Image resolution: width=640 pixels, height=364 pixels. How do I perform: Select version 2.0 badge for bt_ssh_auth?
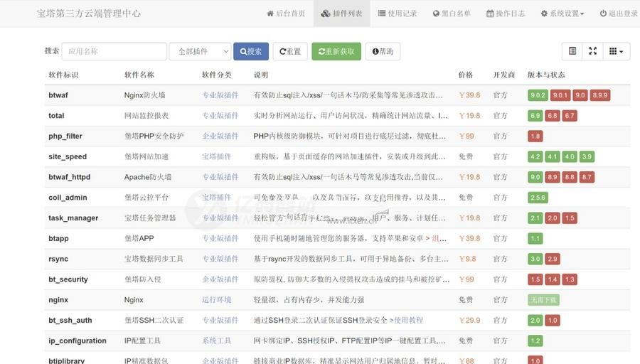point(535,321)
